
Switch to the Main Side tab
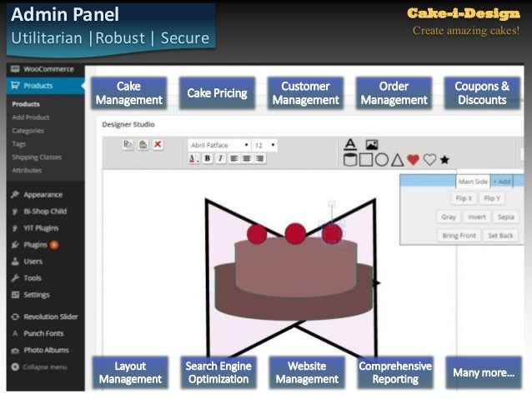point(473,182)
